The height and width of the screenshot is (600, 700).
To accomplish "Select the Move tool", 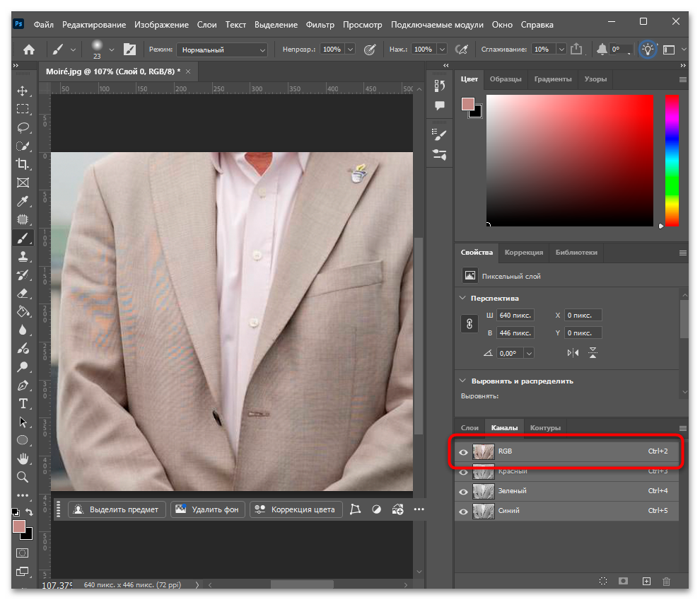I will point(23,91).
